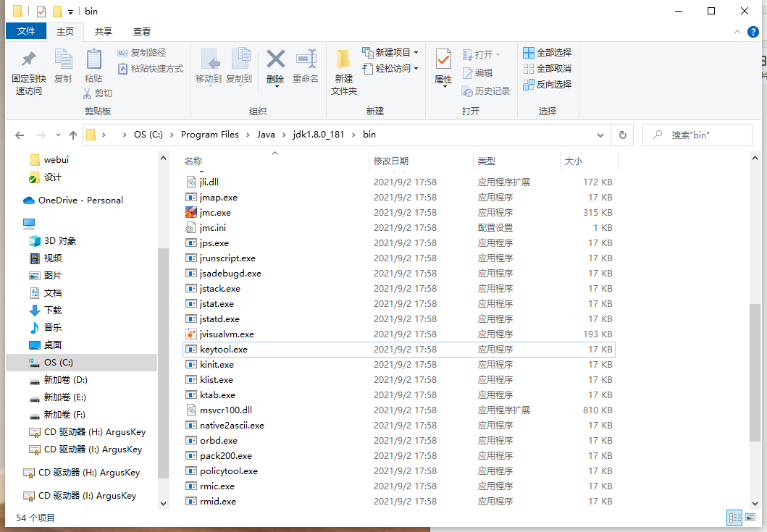767x532 pixels.
Task: Switch to the View (查看) tab
Action: tap(142, 31)
